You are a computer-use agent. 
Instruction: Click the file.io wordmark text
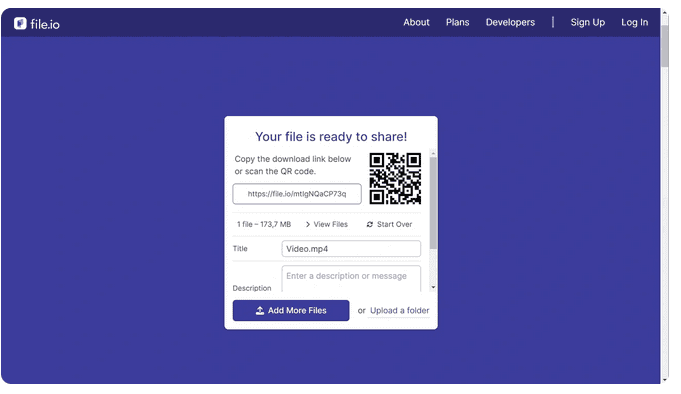pos(45,24)
